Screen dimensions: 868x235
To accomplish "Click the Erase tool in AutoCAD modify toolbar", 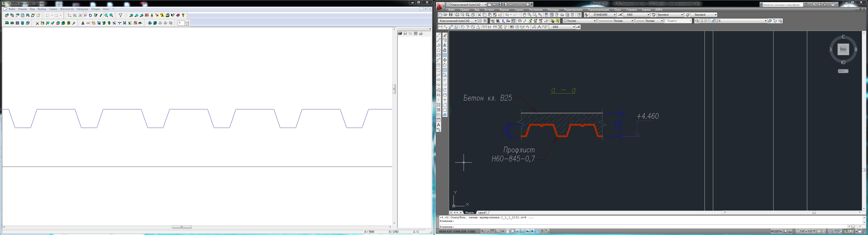I will tap(445, 35).
